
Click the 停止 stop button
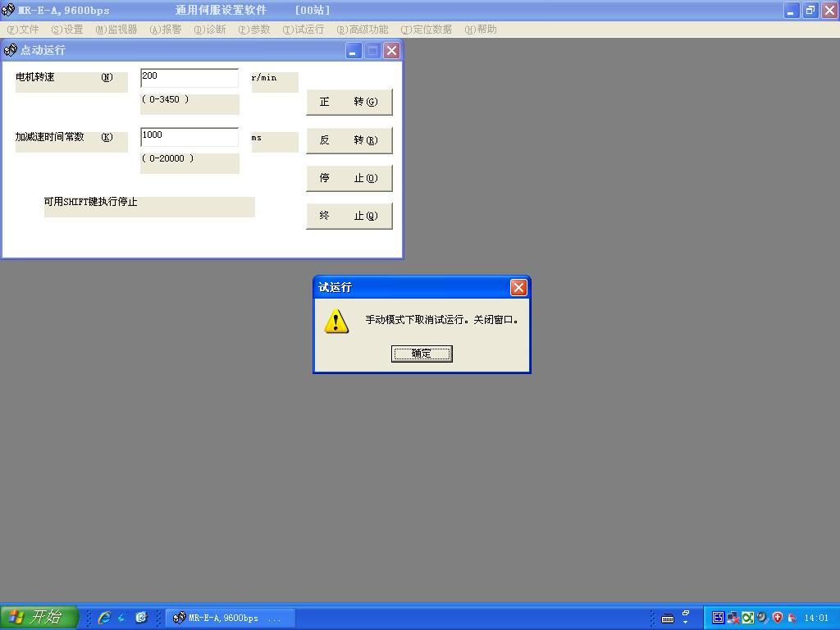[349, 178]
